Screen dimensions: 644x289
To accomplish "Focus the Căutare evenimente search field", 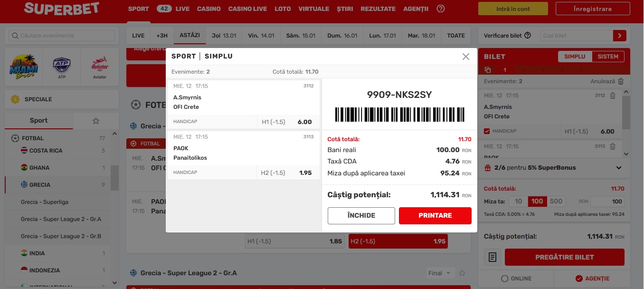I will click(62, 36).
